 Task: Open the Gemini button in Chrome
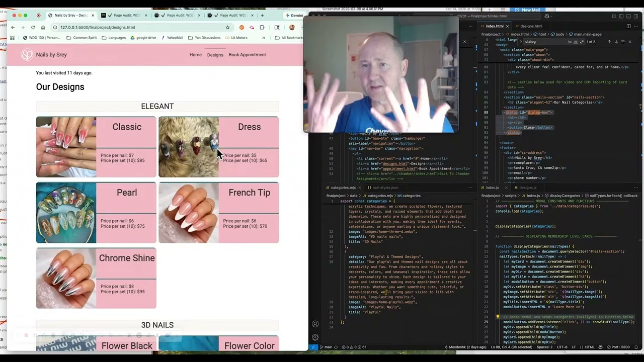[x=294, y=16]
